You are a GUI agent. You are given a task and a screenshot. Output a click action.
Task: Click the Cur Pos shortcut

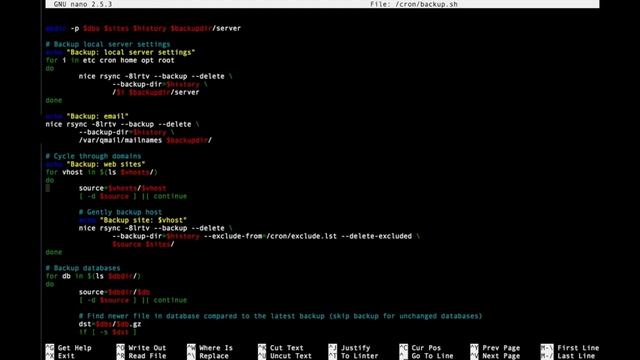(420, 348)
